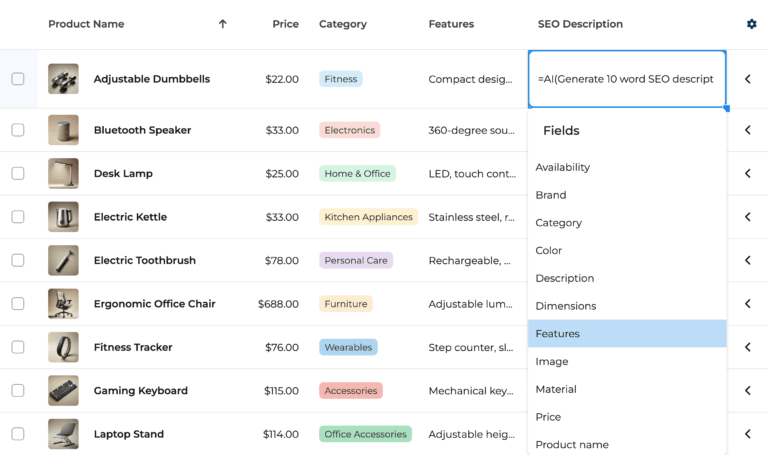Click the Fitness Tracker product image
This screenshot has height=455, width=768.
(63, 347)
